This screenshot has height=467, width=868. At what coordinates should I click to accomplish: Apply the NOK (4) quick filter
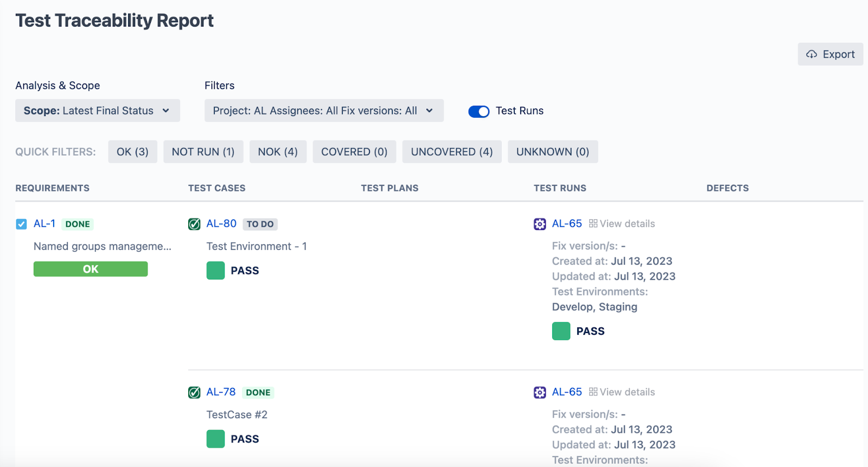click(x=278, y=152)
